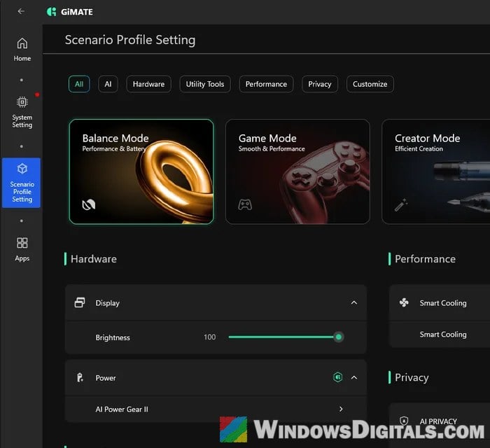Filter by the Performance tab
This screenshot has height=448, width=490.
pyautogui.click(x=266, y=84)
